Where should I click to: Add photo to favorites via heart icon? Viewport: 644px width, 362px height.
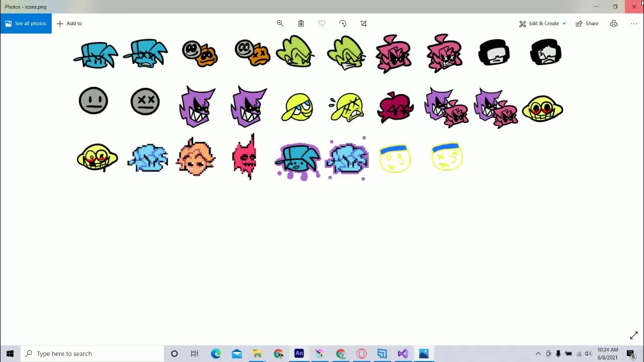tap(322, 24)
